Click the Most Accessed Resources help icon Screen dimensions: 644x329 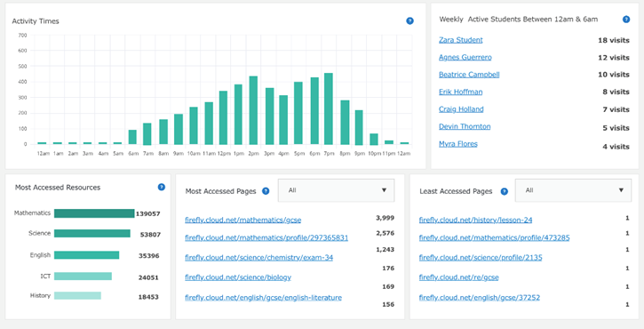(162, 187)
